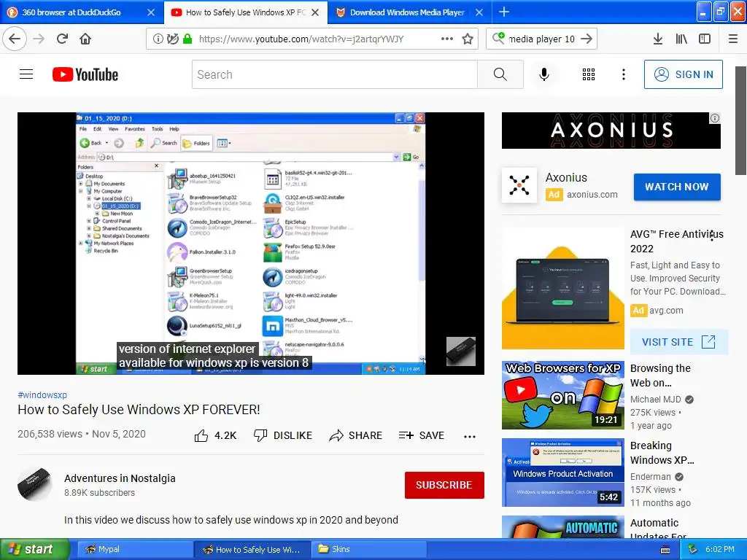Click Visit Site on AVG ad
This screenshot has width=747, height=560.
[678, 342]
